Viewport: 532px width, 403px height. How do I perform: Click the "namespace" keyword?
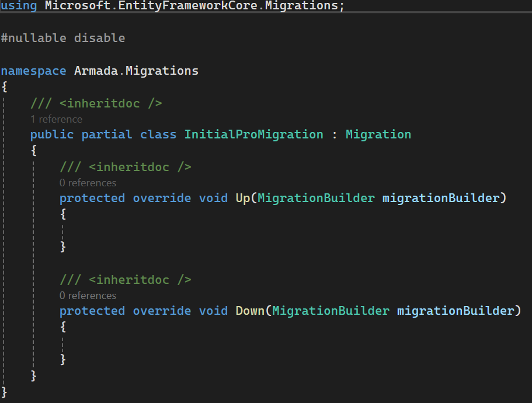point(33,71)
